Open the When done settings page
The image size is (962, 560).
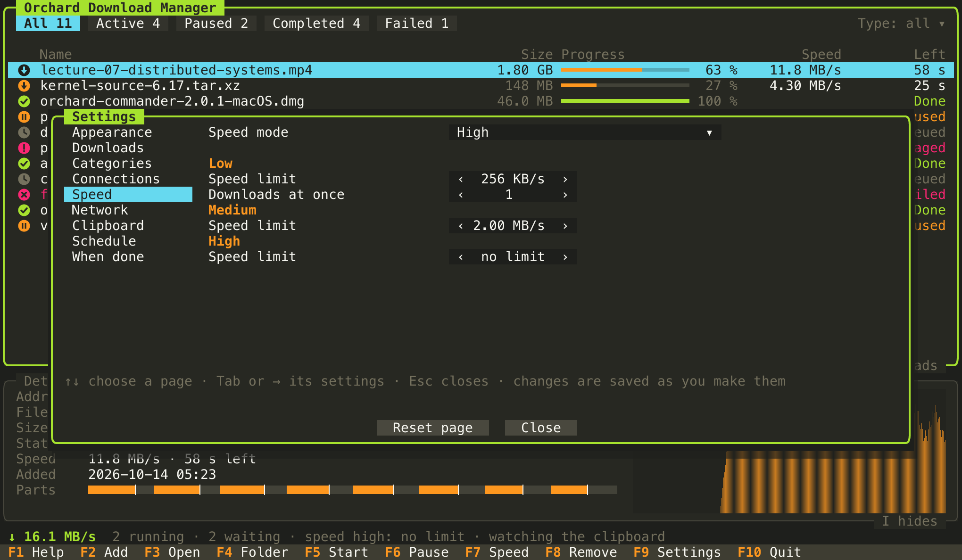pos(128,257)
